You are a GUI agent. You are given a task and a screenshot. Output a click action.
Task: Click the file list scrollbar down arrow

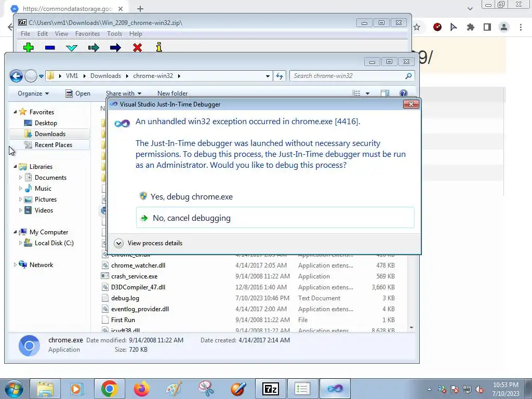pyautogui.click(x=411, y=328)
